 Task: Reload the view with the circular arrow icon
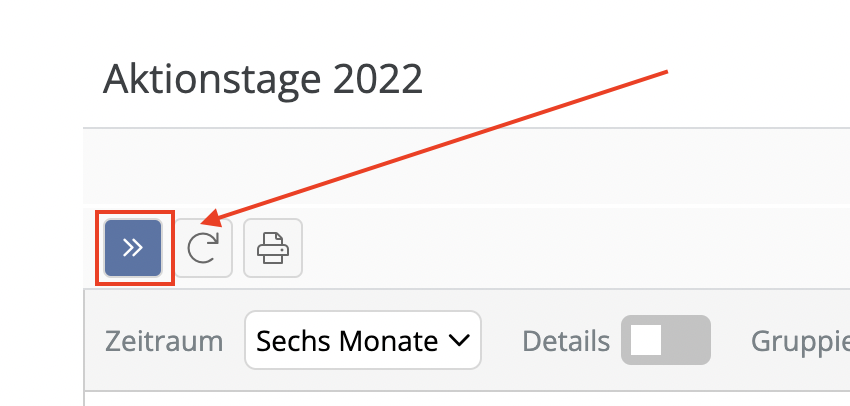tap(203, 248)
